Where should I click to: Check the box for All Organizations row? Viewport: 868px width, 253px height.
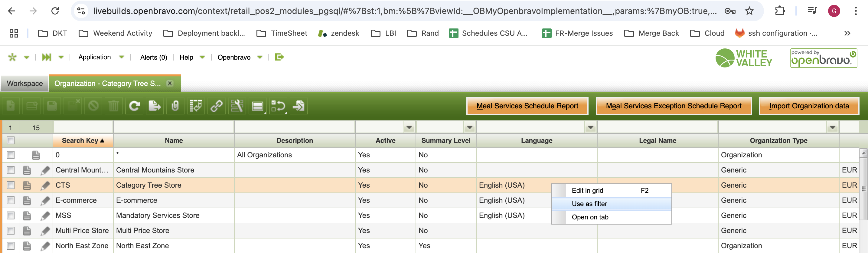point(11,155)
